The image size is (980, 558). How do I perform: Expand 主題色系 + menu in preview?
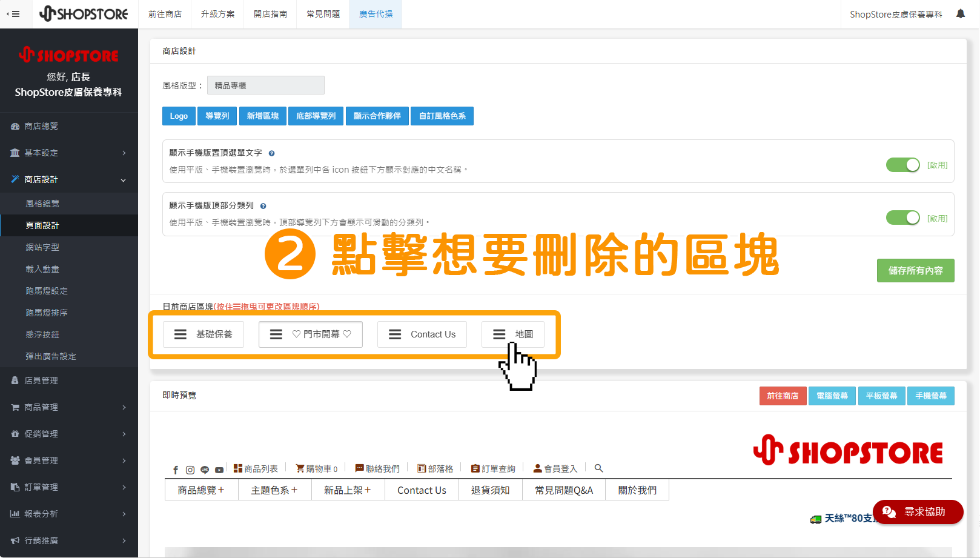click(x=274, y=490)
